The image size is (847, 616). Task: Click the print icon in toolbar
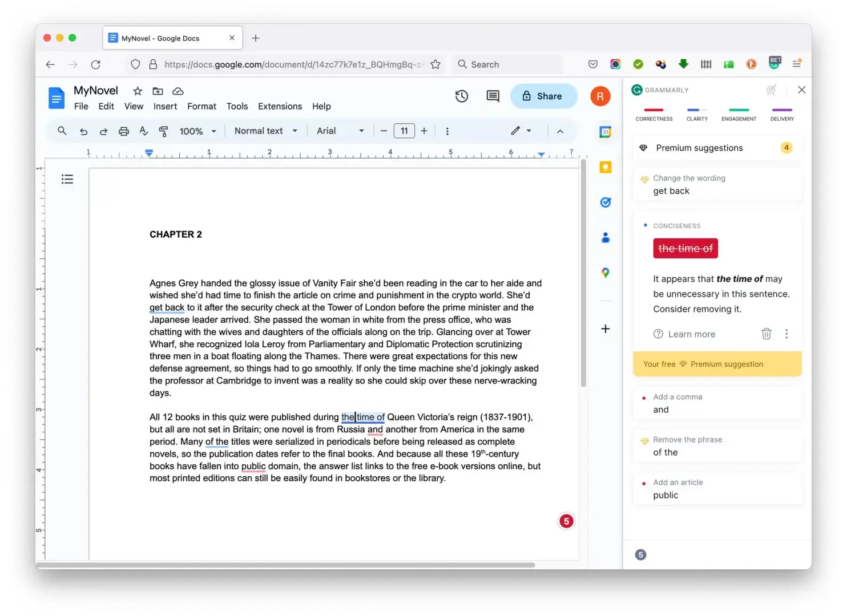click(123, 131)
